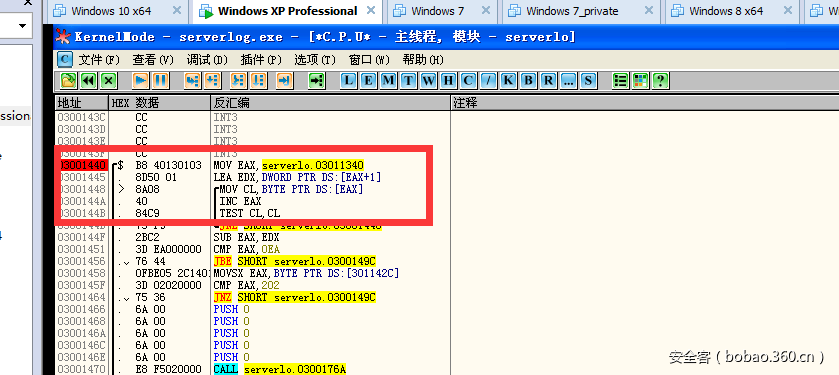
Task: Click the help question mark icon
Action: 661,81
